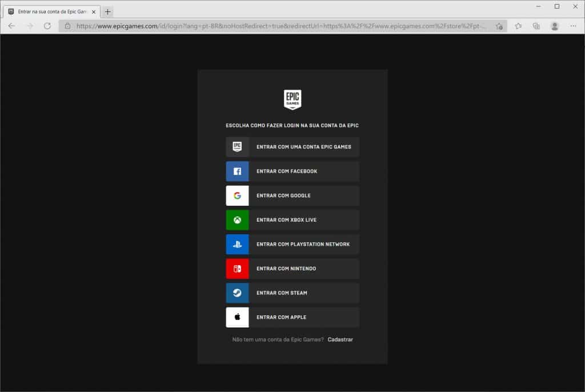Choose 'Entrar com uma conta Epic Games'
Screen dimensions: 585x392
[292, 147]
